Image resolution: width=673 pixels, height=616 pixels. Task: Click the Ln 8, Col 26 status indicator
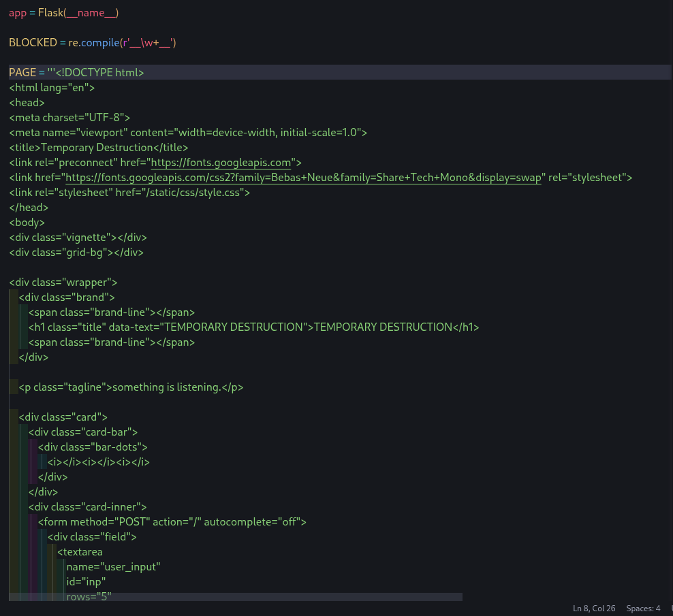594,608
